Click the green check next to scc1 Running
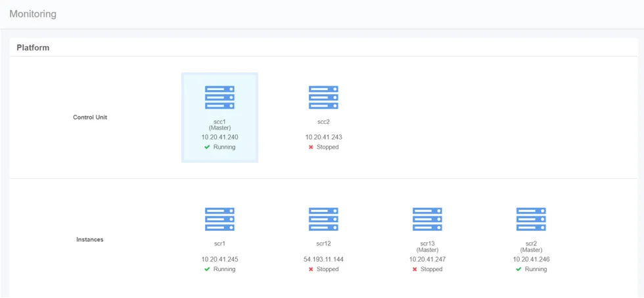Image resolution: width=644 pixels, height=298 pixels. pos(208,147)
